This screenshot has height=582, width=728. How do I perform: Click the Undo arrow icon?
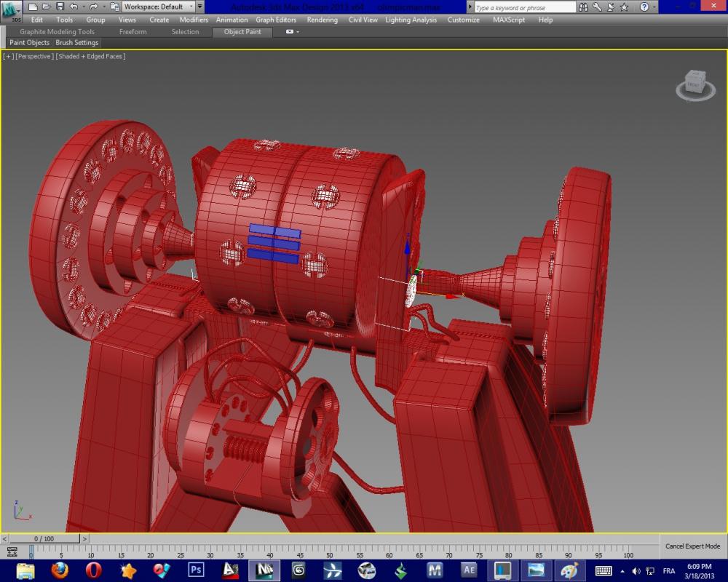click(x=74, y=7)
